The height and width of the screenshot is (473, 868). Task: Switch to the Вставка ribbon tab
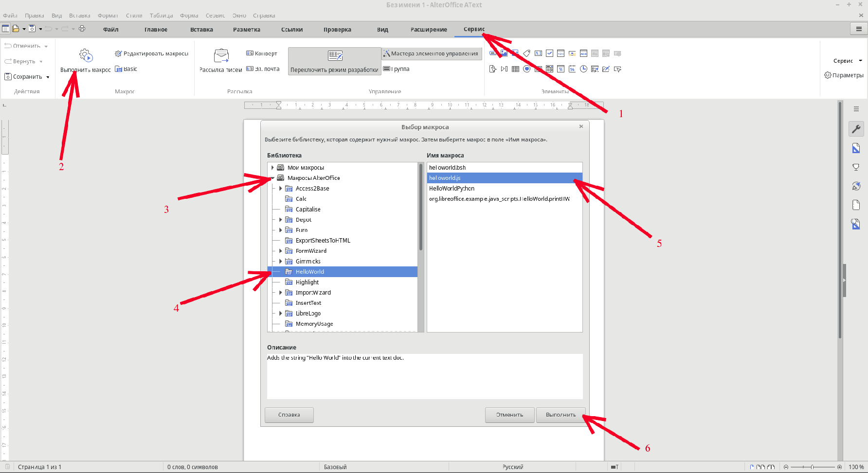(x=201, y=30)
